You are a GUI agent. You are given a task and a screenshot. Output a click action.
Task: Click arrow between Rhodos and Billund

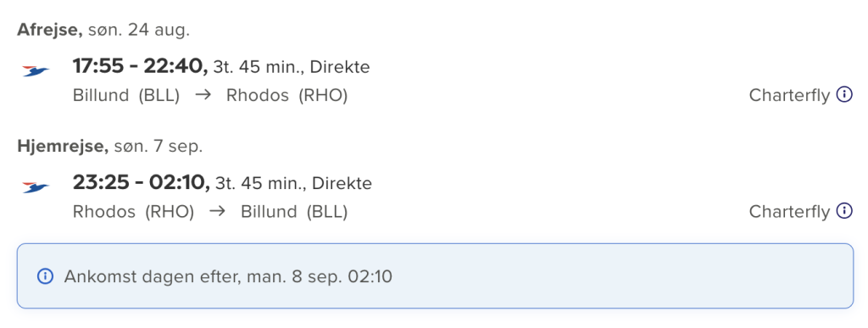tap(218, 211)
